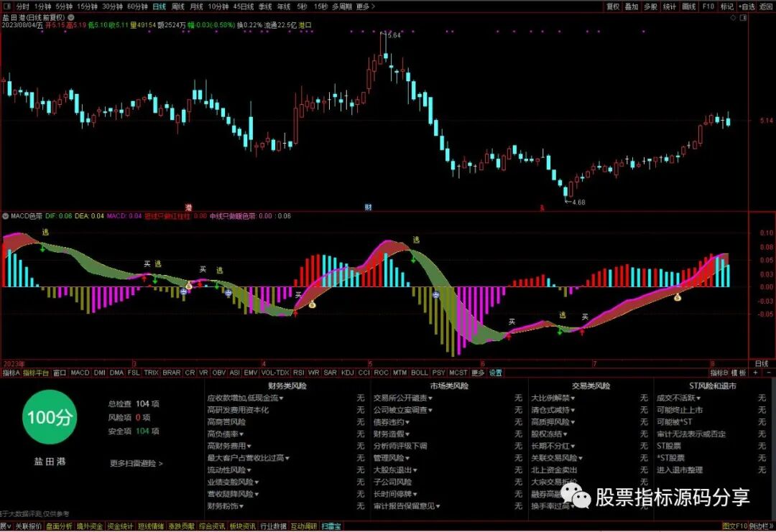Click the 返回 back button
776x532 pixels.
click(x=766, y=6)
